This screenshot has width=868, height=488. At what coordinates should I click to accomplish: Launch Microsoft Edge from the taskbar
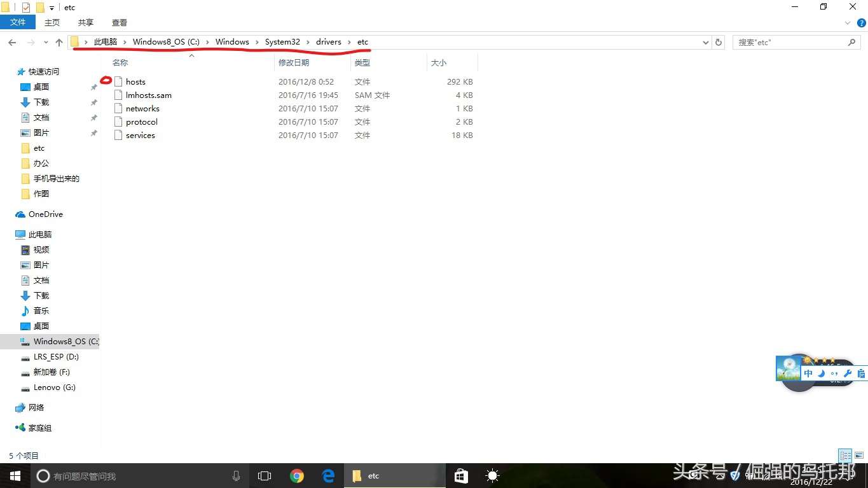328,476
